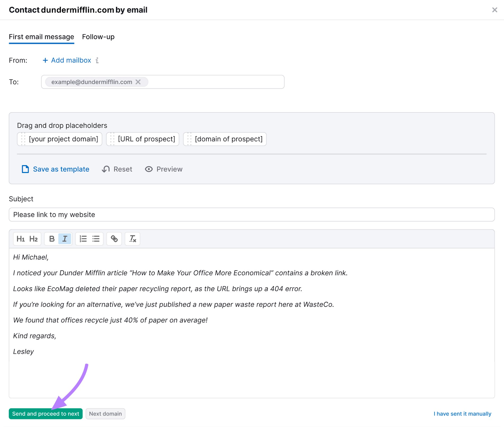This screenshot has height=427, width=504.
Task: Click Send and proceed to next
Action: point(46,414)
